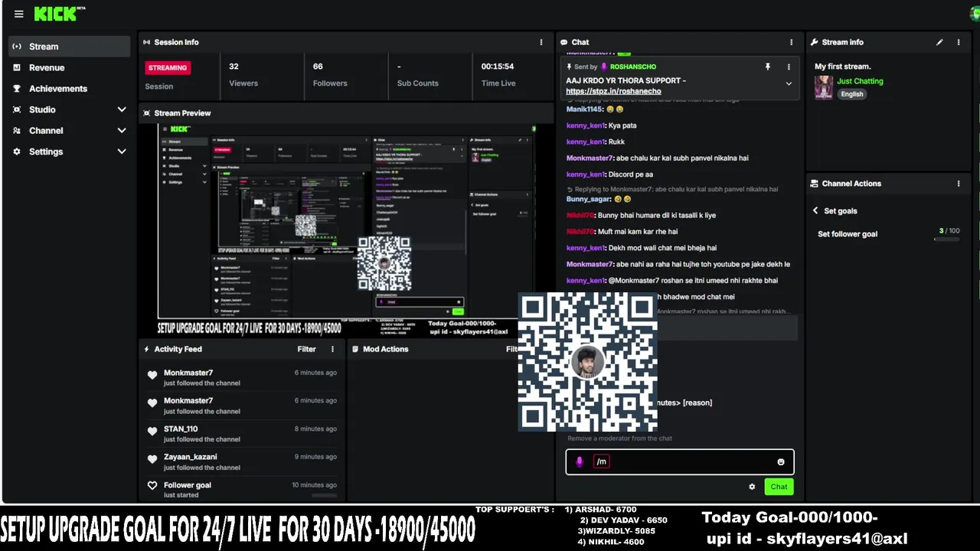Click the stream category thumbnail

[x=824, y=87]
